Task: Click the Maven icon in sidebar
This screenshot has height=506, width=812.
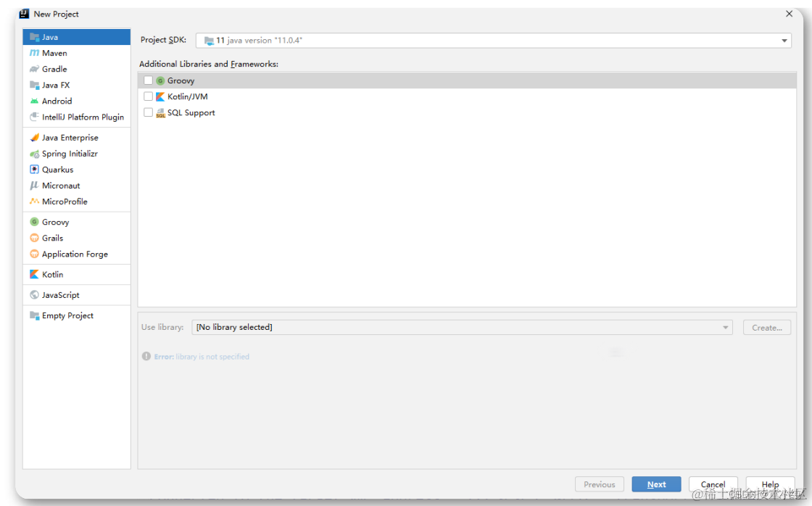Action: pos(34,53)
